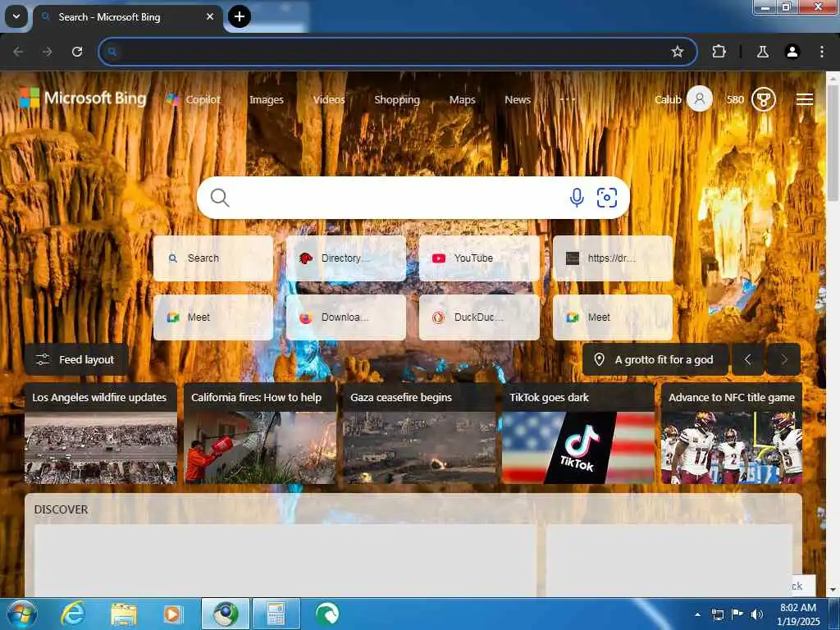Open the Directory quick link tile

tap(346, 258)
